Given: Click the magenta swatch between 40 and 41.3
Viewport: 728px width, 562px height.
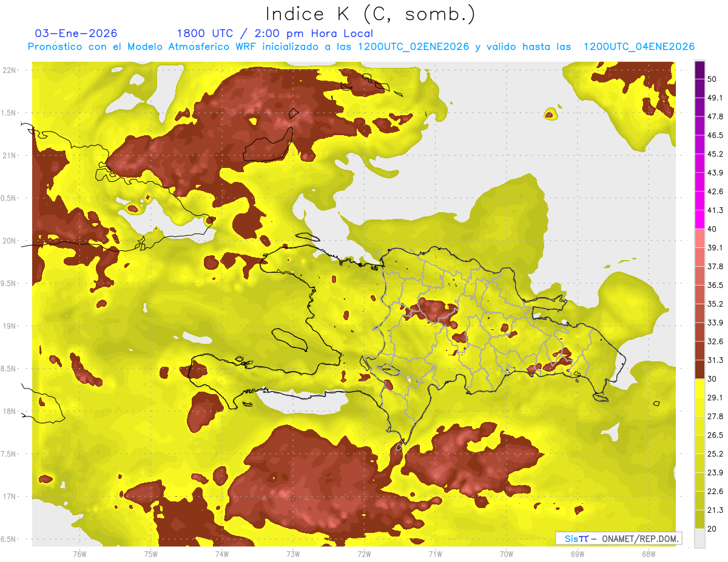Looking at the screenshot, I should pos(699,219).
